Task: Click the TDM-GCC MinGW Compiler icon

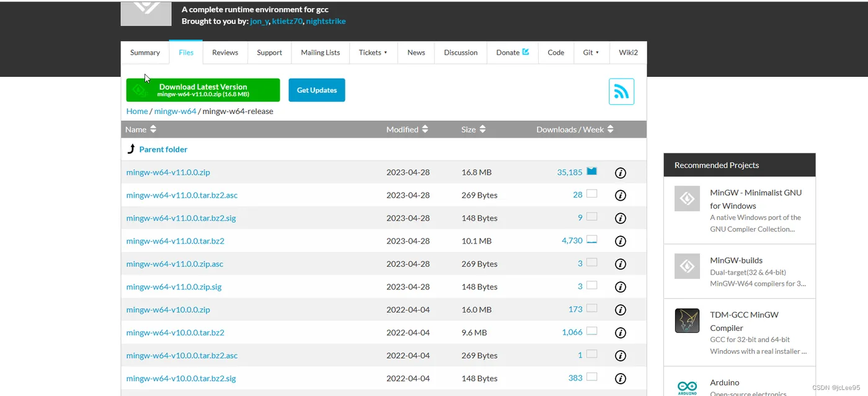Action: tap(687, 320)
